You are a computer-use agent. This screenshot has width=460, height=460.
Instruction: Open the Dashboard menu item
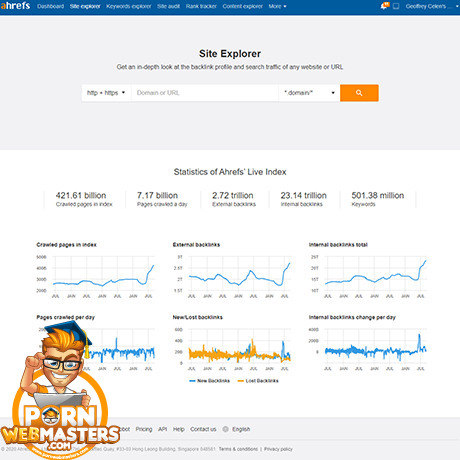tap(50, 6)
